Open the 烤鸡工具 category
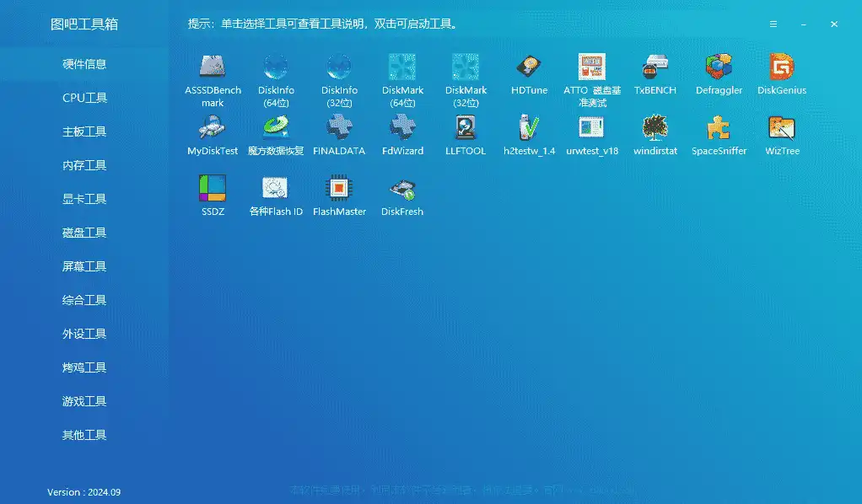 pyautogui.click(x=84, y=367)
